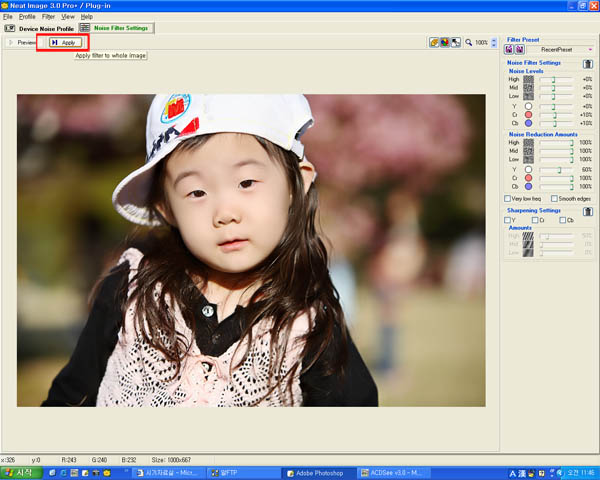Click red Cr circle in Noise Reduction Amounts
Viewport: 600px width, 480px height.
coord(528,178)
